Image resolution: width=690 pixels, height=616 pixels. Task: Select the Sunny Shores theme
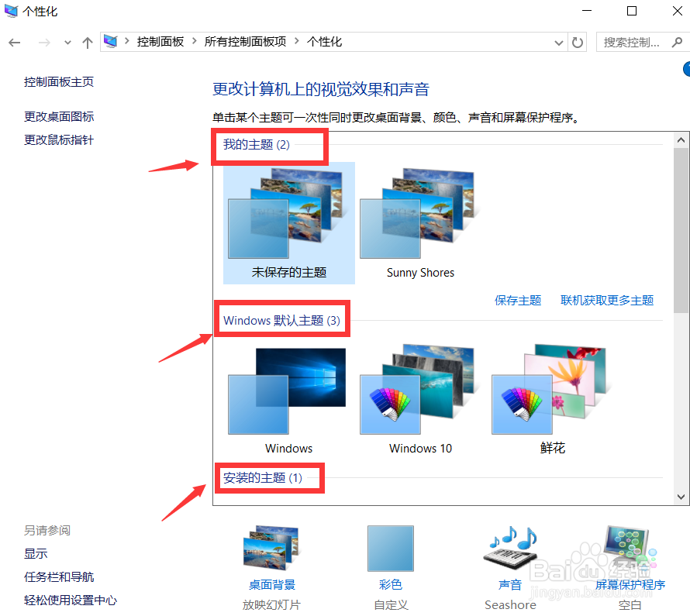point(420,223)
